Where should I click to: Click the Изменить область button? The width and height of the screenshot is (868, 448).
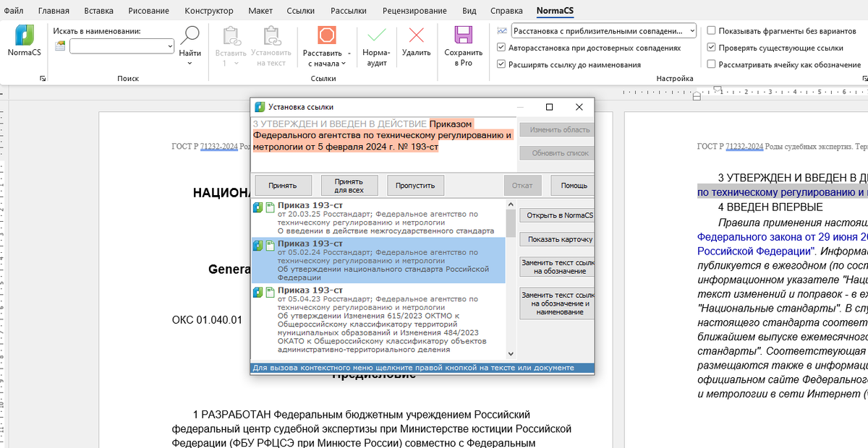[556, 130]
